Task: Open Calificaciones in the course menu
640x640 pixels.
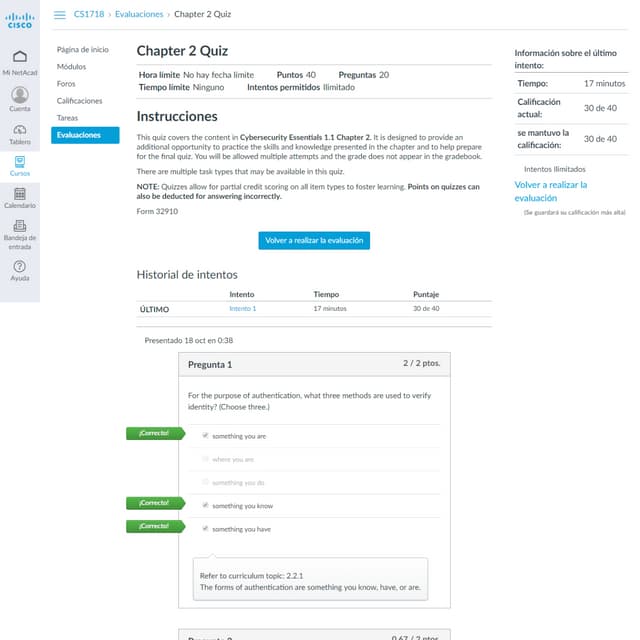Action: (79, 101)
